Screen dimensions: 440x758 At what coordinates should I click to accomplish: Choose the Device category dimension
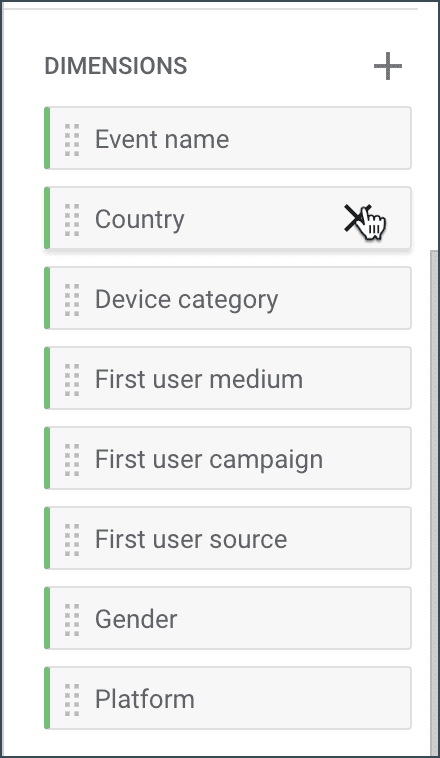click(x=228, y=298)
